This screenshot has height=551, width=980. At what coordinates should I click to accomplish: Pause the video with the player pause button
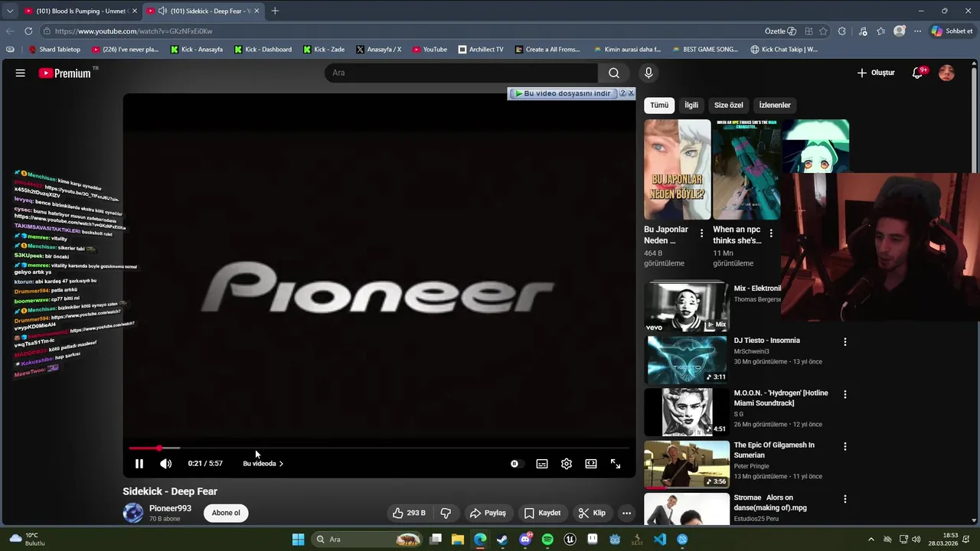point(139,464)
